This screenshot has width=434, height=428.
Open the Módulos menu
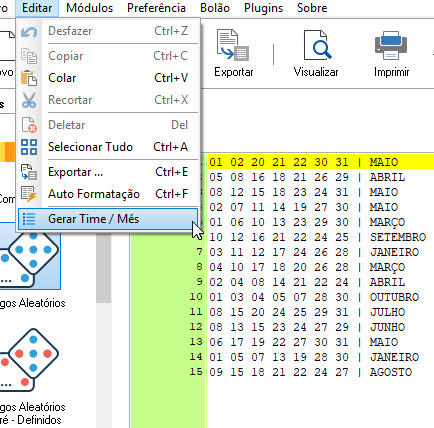click(90, 8)
